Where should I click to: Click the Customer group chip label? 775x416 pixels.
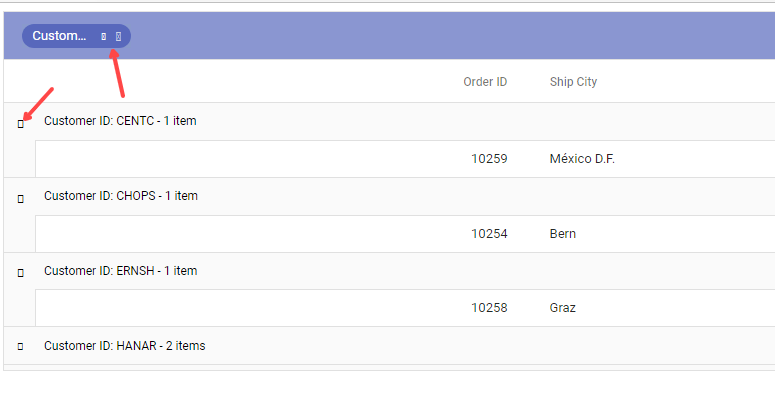[59, 36]
